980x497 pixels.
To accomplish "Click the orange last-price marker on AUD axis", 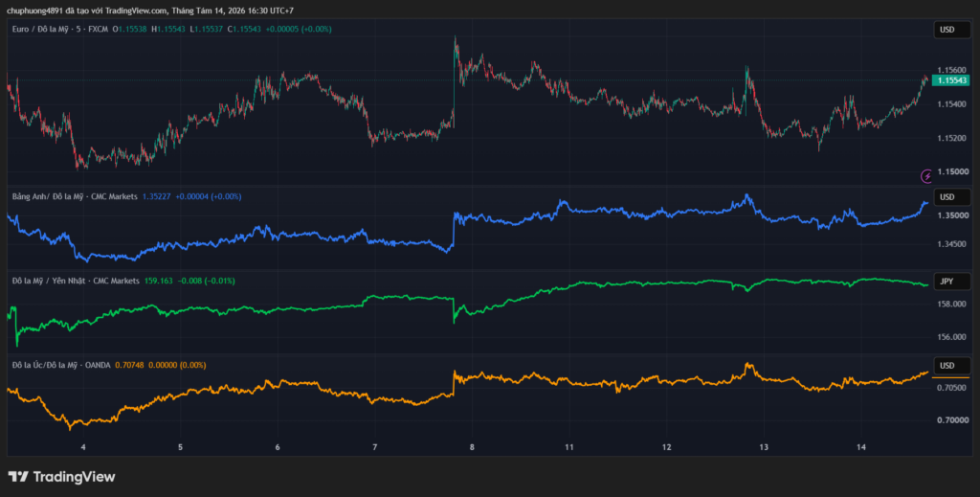I will click(x=950, y=377).
